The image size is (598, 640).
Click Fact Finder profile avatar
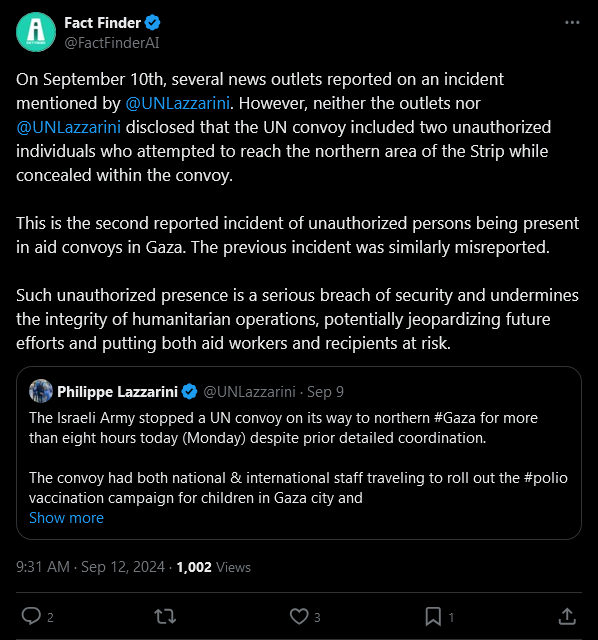[x=36, y=32]
